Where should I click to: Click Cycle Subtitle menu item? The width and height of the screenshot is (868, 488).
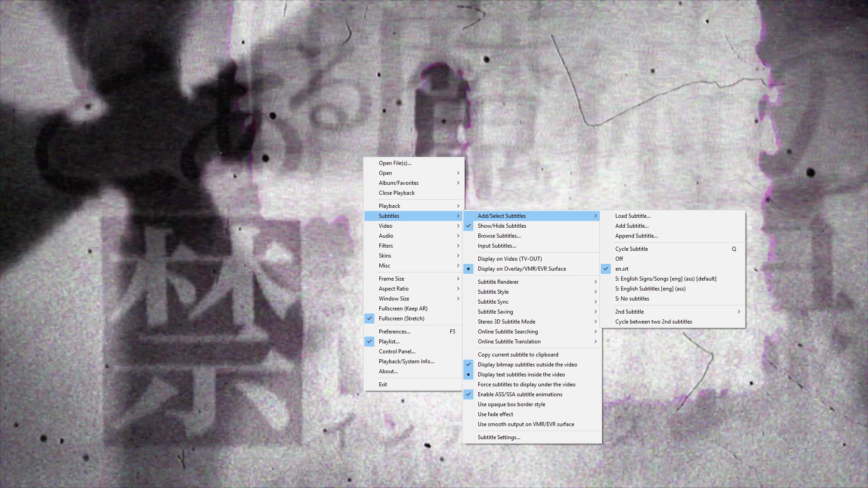632,249
